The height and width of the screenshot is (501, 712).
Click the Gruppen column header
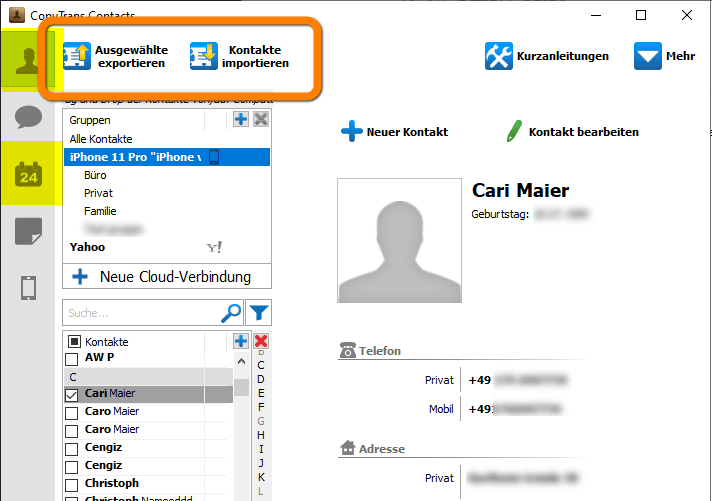click(90, 120)
